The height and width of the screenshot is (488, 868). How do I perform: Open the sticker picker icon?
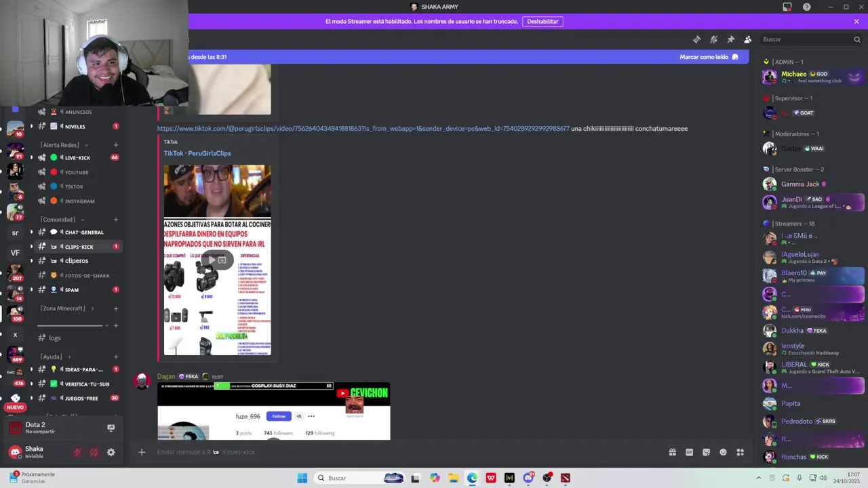tap(706, 452)
